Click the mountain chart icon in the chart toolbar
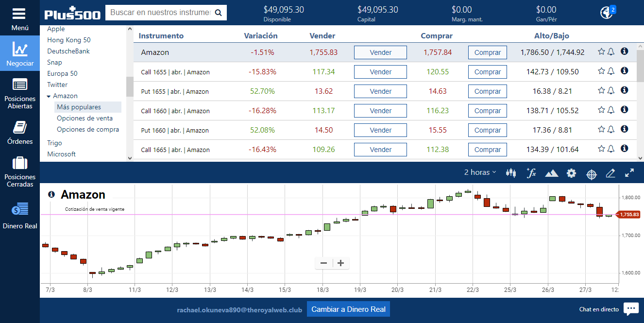644x323 pixels. click(552, 173)
